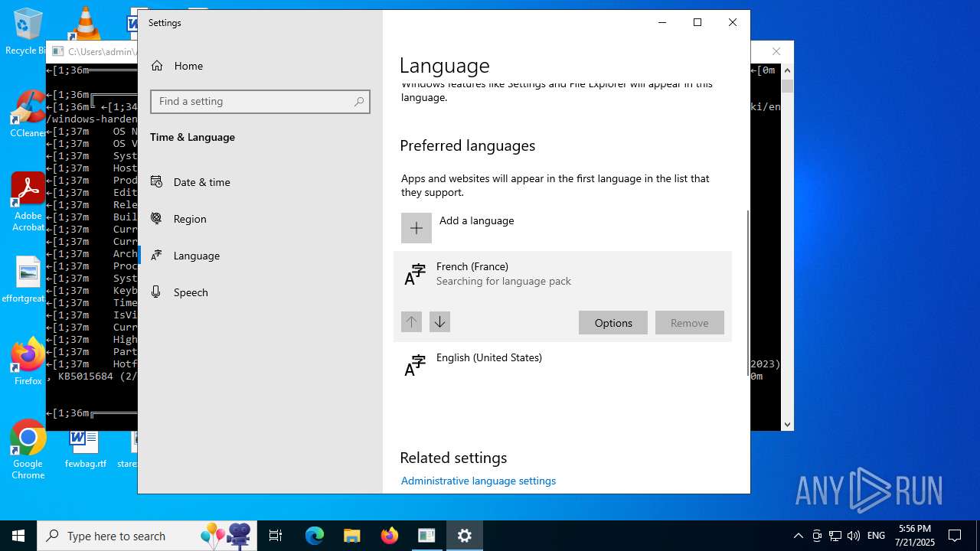Click the network tray icon

835,536
